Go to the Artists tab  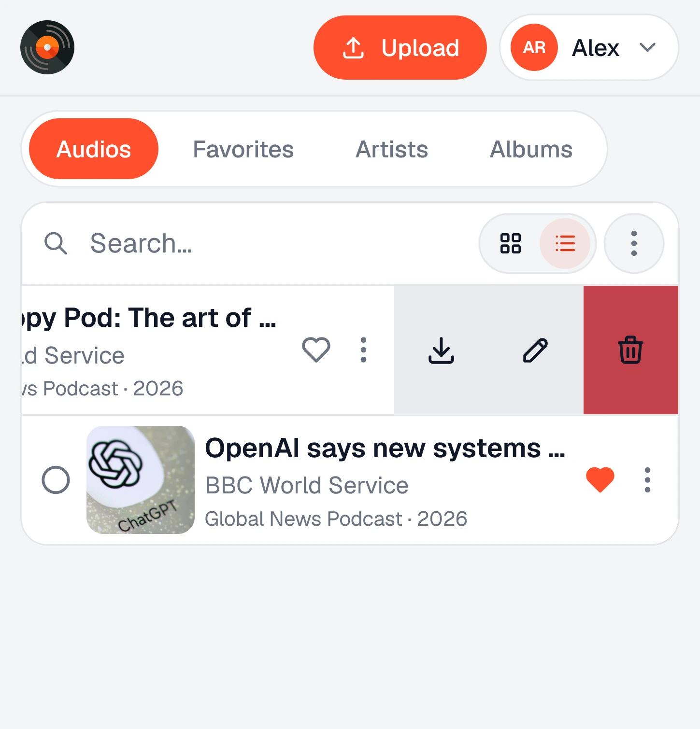coord(392,149)
